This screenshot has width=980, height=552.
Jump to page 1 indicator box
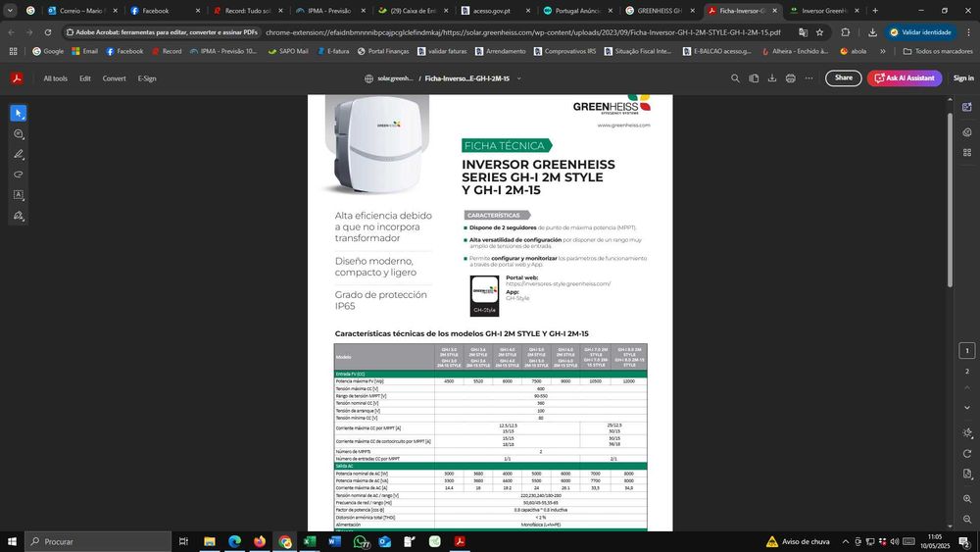tap(967, 351)
